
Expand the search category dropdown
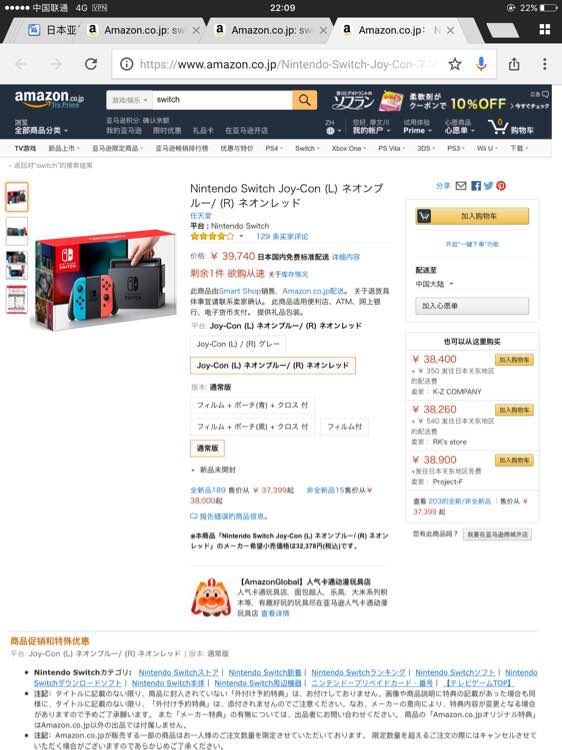tap(130, 100)
